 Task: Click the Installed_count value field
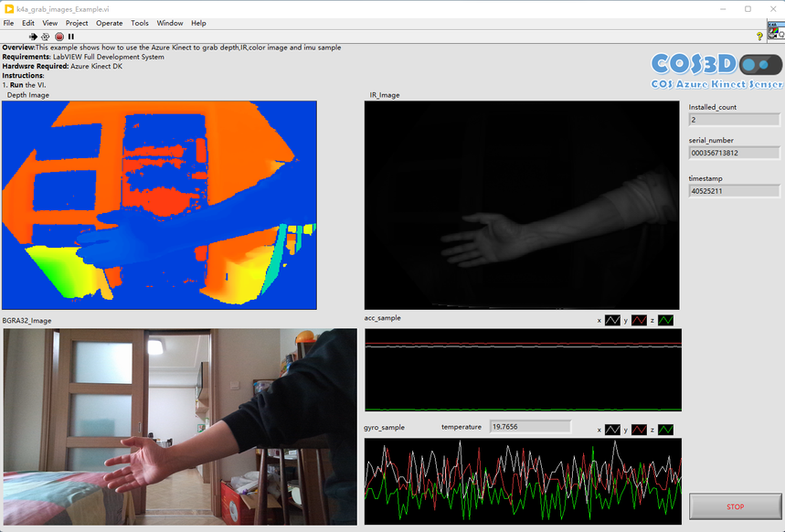point(734,120)
